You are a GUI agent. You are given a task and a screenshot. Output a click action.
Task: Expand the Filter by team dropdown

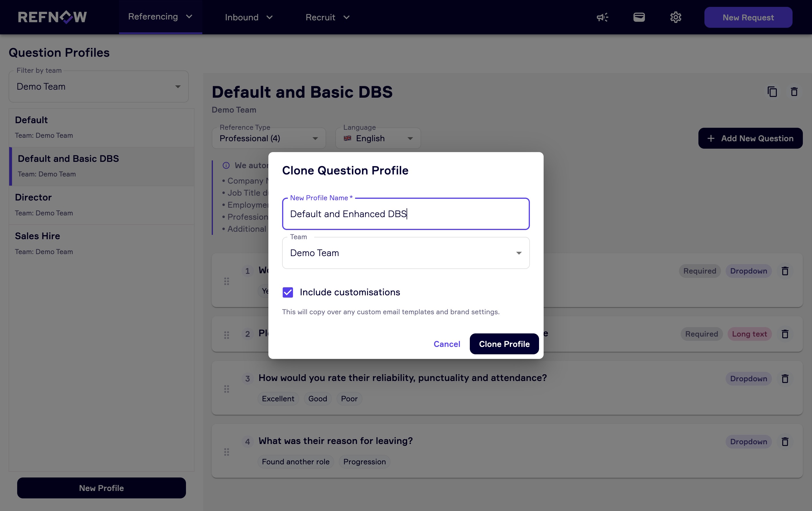[x=98, y=87]
